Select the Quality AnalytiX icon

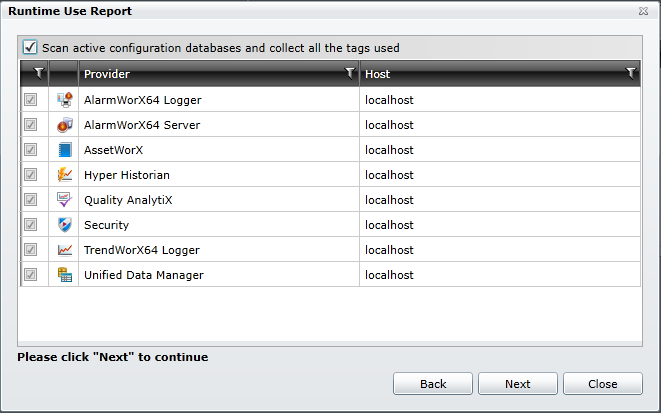tap(64, 200)
